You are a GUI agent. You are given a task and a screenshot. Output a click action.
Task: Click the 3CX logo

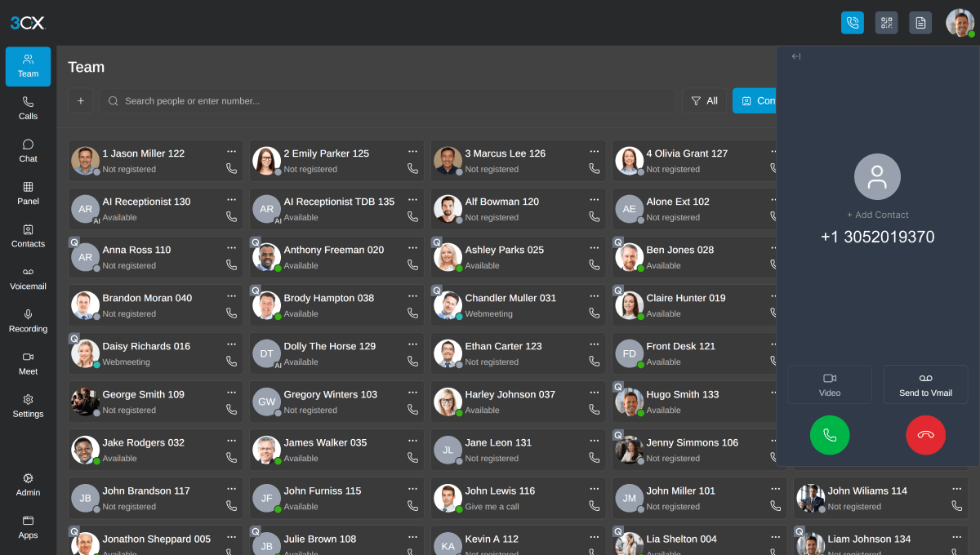click(28, 23)
